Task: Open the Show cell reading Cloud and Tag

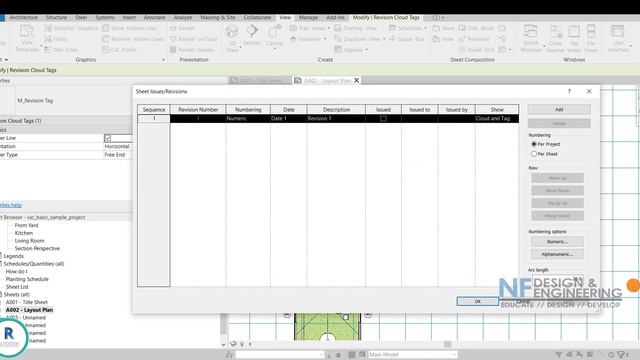Action: 497,118
